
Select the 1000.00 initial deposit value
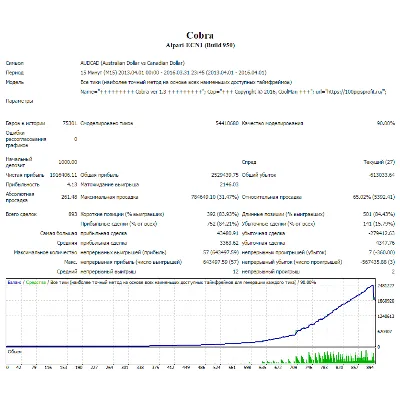[x=68, y=162]
